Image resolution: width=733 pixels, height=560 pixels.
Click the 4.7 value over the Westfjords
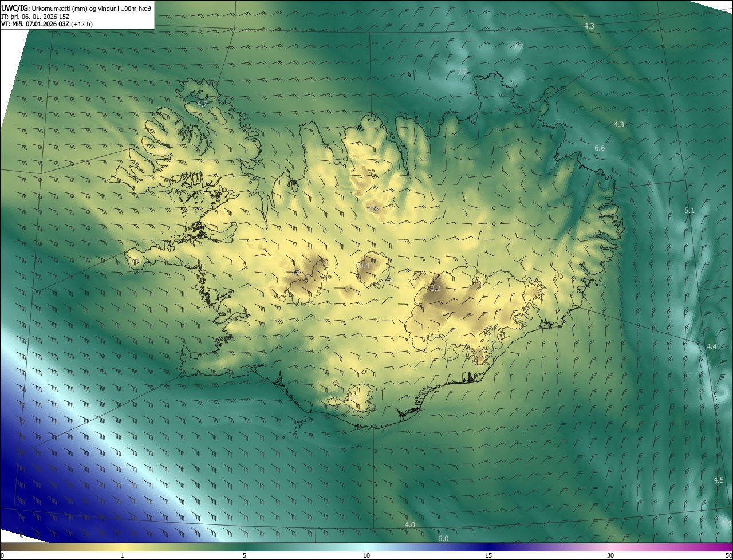tap(202, 104)
